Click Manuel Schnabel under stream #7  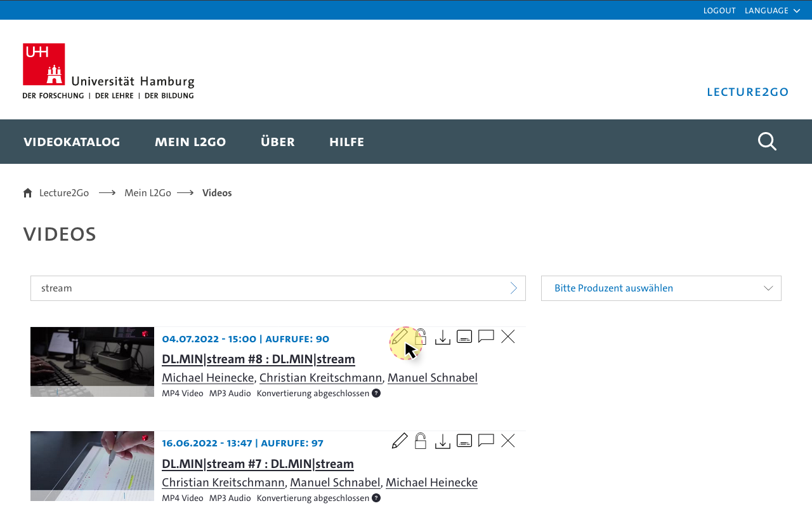[335, 483]
